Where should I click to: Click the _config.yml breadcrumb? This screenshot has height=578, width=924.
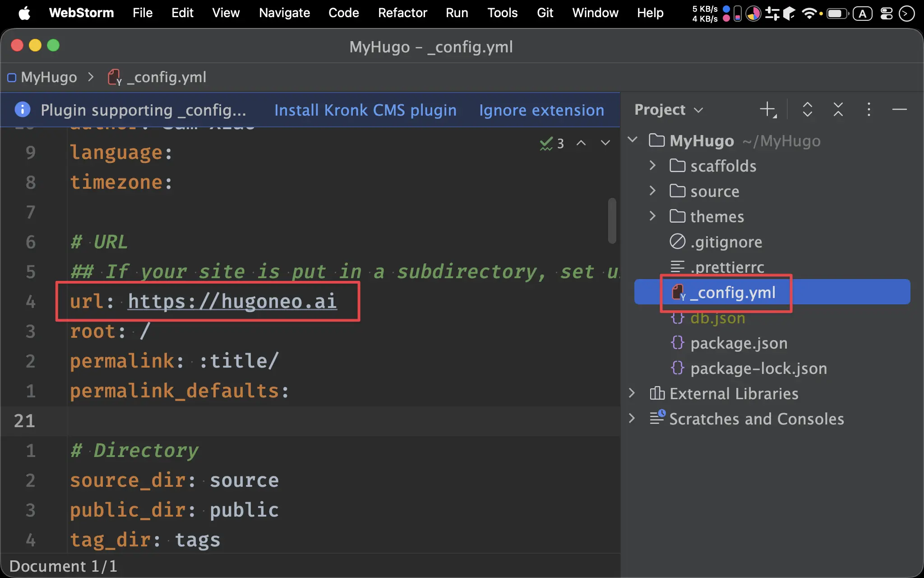point(157,77)
